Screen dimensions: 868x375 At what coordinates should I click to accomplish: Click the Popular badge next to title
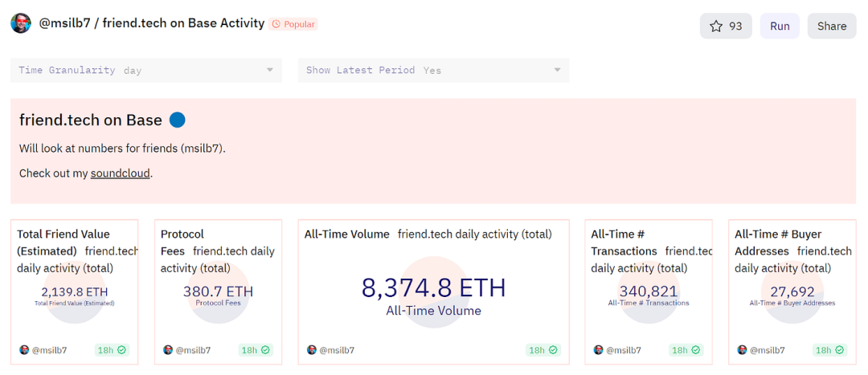294,24
